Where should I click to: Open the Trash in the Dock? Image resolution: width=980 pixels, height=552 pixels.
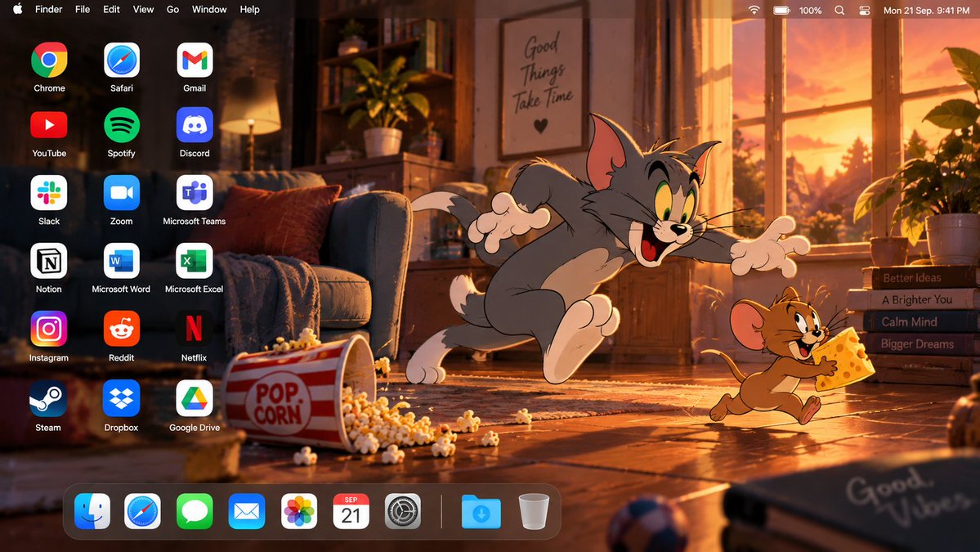point(534,511)
